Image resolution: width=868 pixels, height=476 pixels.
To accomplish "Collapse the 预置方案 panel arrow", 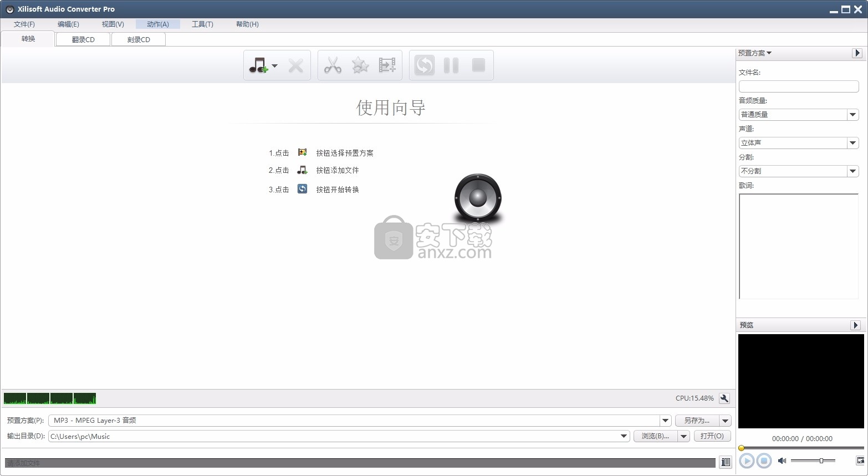I will point(857,53).
